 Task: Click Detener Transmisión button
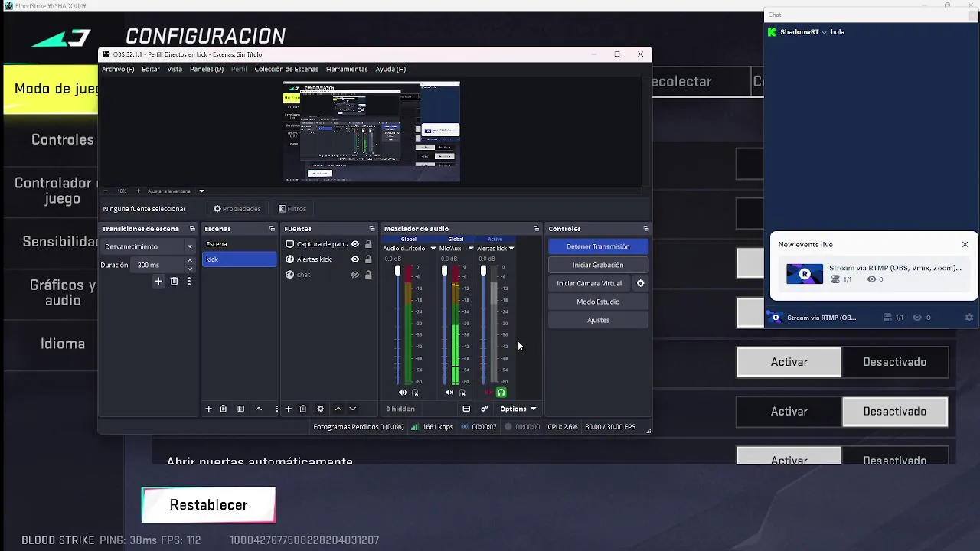pos(598,246)
